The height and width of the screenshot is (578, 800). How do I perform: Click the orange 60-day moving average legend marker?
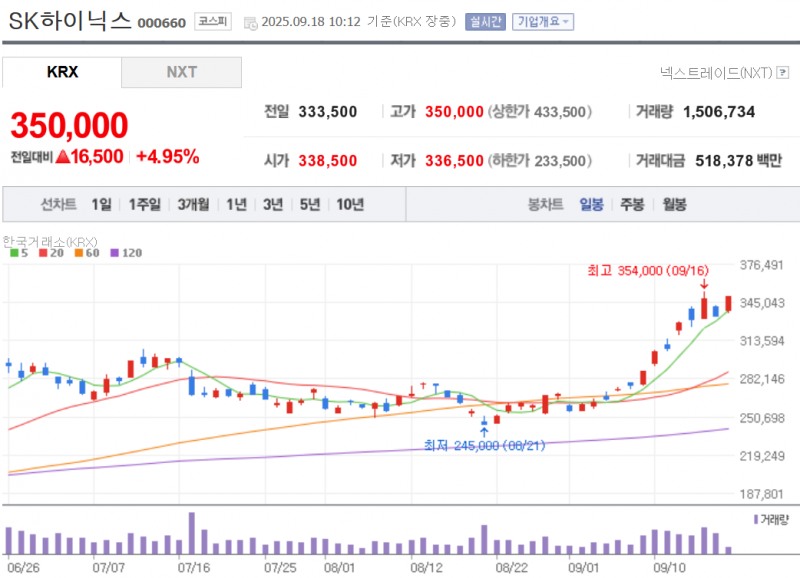(79, 253)
